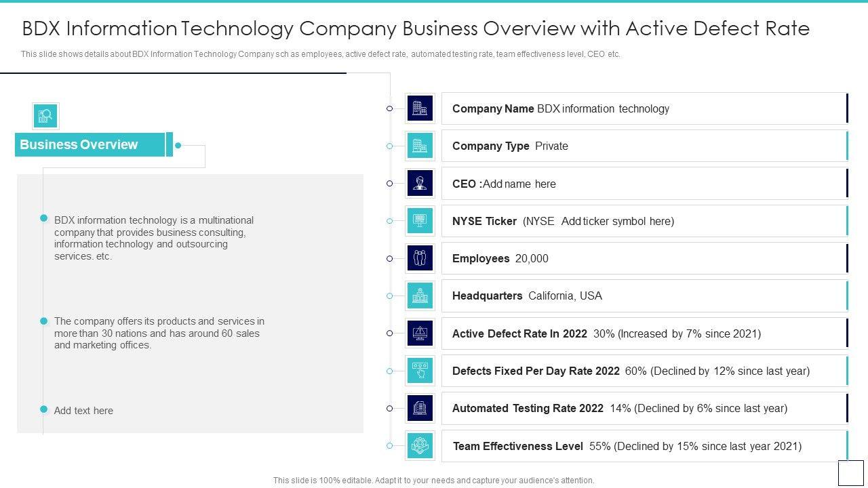Select the 'Add text here' placeholder bullet
868x488 pixels.
[83, 411]
